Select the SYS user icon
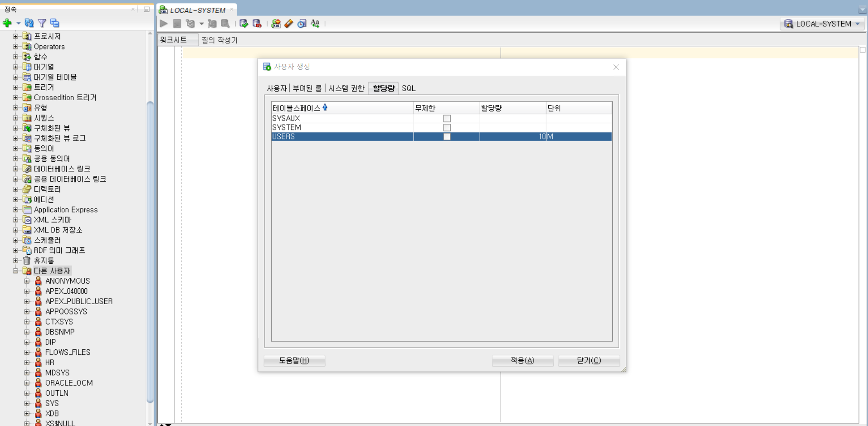 coord(38,403)
